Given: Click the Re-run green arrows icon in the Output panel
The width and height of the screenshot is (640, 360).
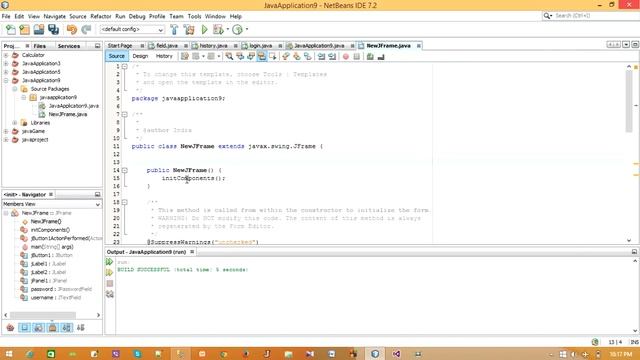Looking at the screenshot, I should (109, 262).
